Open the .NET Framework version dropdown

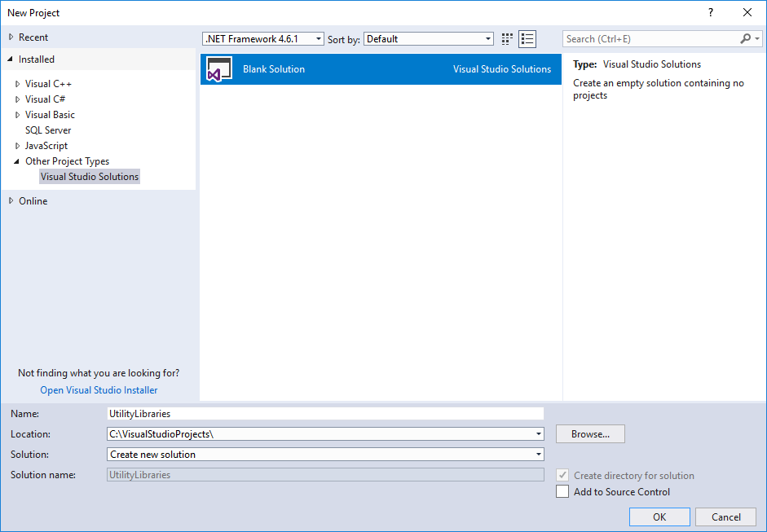click(318, 38)
